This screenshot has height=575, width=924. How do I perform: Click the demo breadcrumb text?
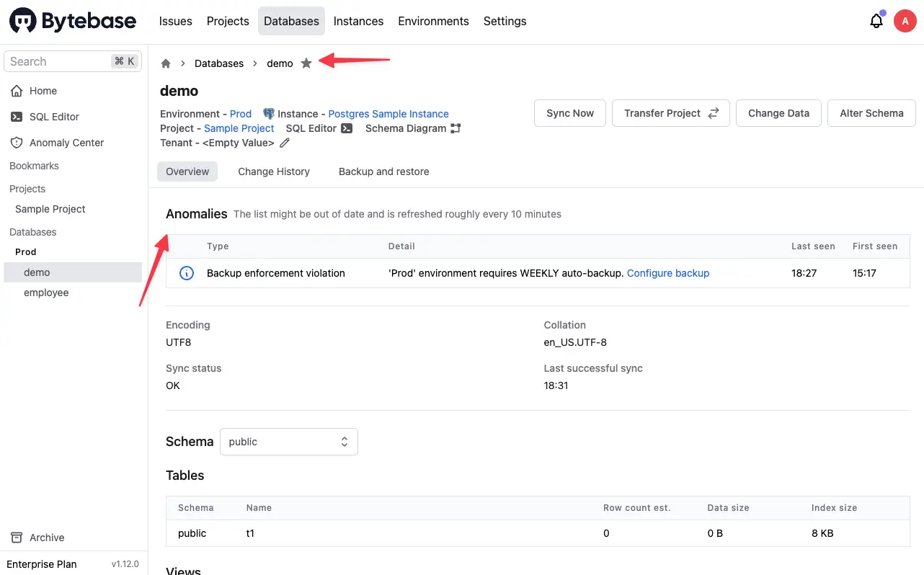280,63
